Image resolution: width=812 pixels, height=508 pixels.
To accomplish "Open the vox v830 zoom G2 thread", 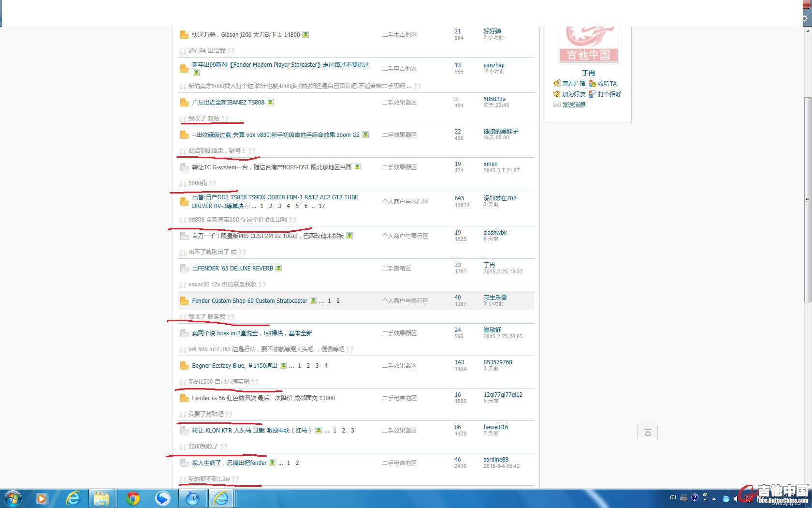I will 275,135.
